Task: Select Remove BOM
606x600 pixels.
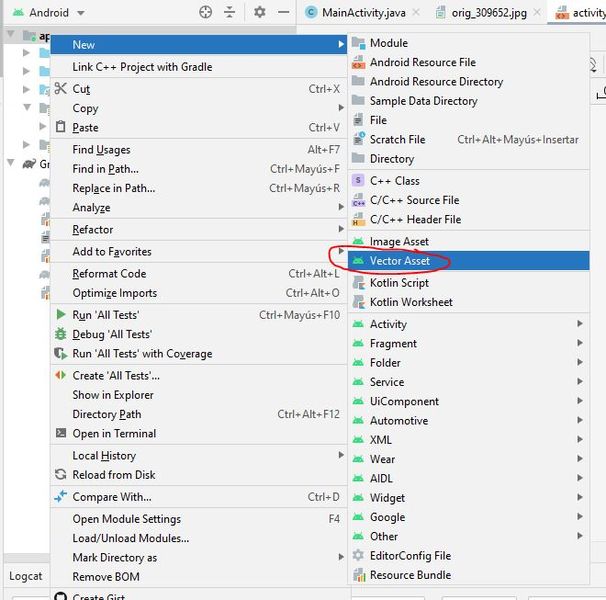Action: pos(199,577)
